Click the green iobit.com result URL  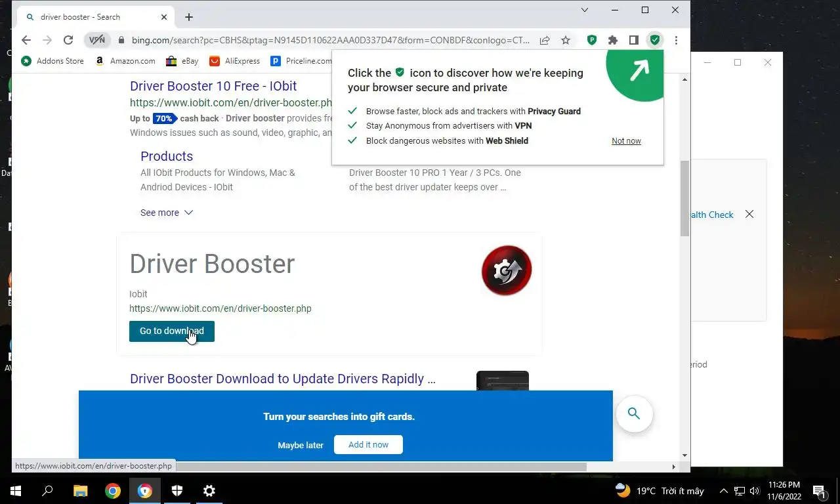231,102
